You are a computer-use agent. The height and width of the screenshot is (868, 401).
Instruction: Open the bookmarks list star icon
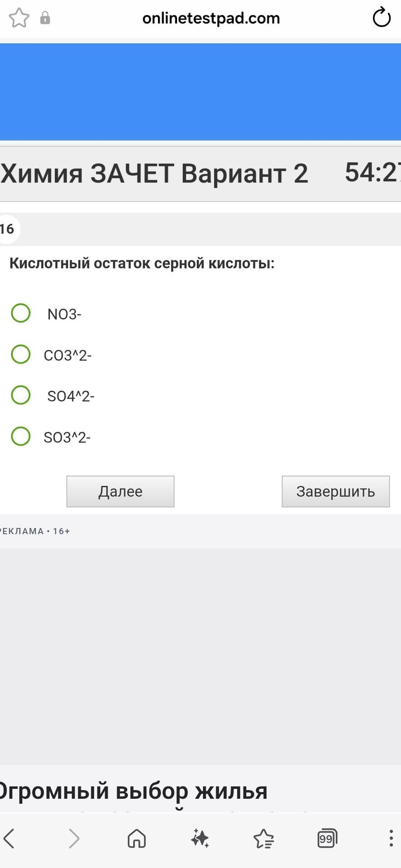click(x=264, y=839)
